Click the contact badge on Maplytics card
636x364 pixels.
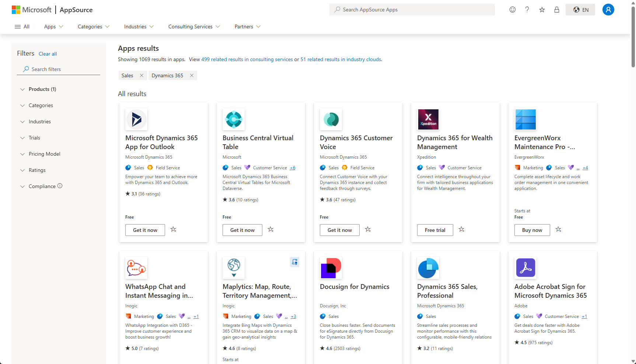click(x=294, y=262)
